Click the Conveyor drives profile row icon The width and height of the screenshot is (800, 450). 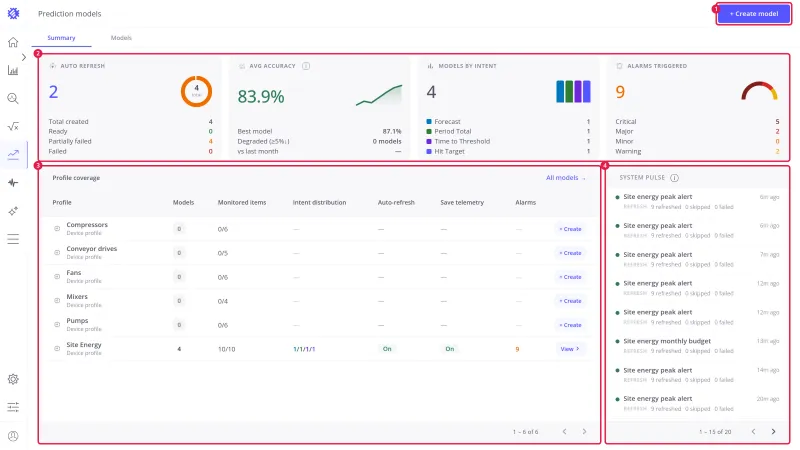point(57,253)
